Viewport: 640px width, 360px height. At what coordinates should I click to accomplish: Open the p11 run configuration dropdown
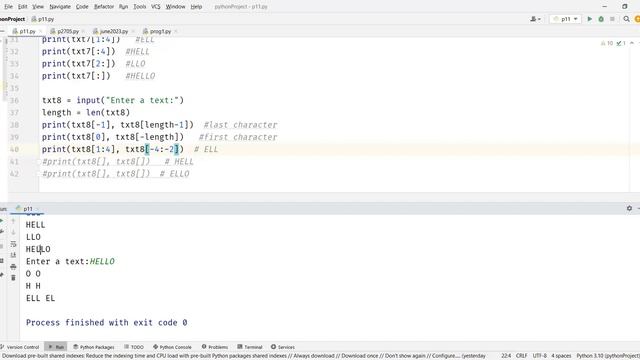coord(565,19)
